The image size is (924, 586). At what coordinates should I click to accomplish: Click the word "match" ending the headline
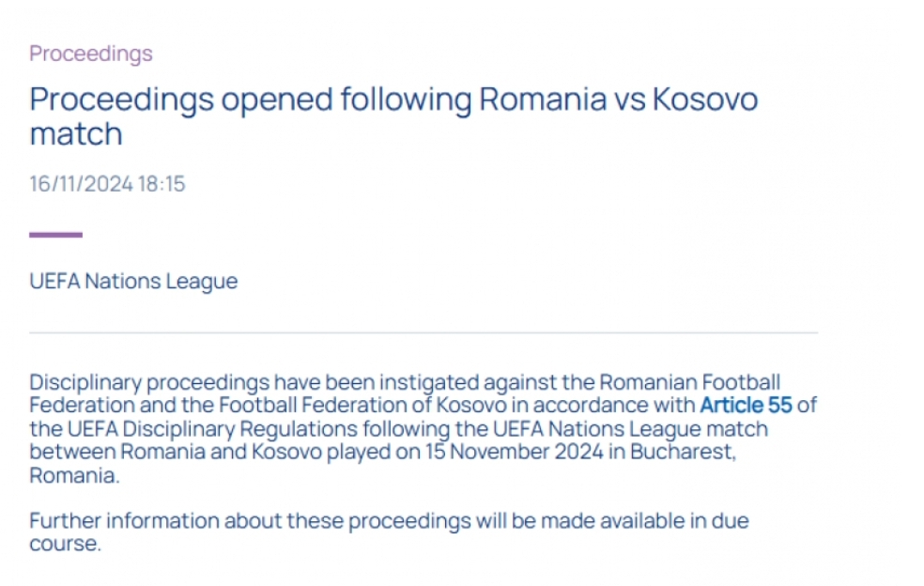coord(76,134)
